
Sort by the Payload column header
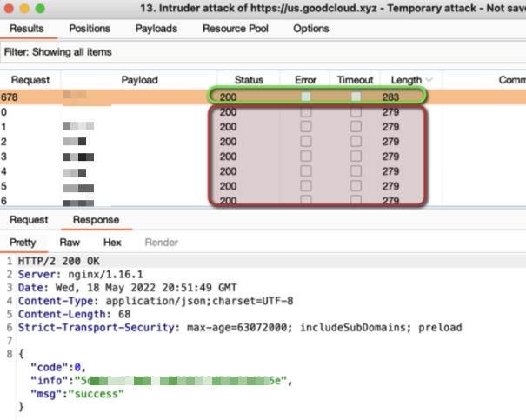pyautogui.click(x=139, y=80)
